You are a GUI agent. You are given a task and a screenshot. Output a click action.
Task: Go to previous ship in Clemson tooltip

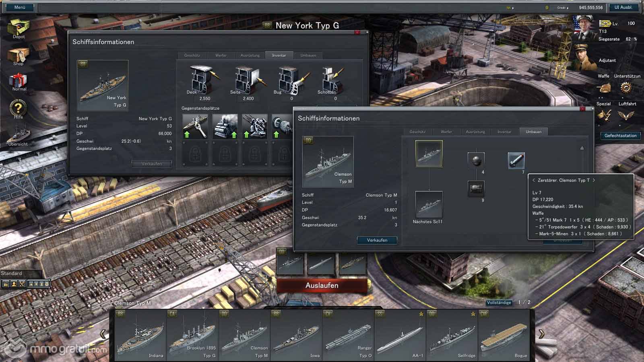pyautogui.click(x=534, y=180)
